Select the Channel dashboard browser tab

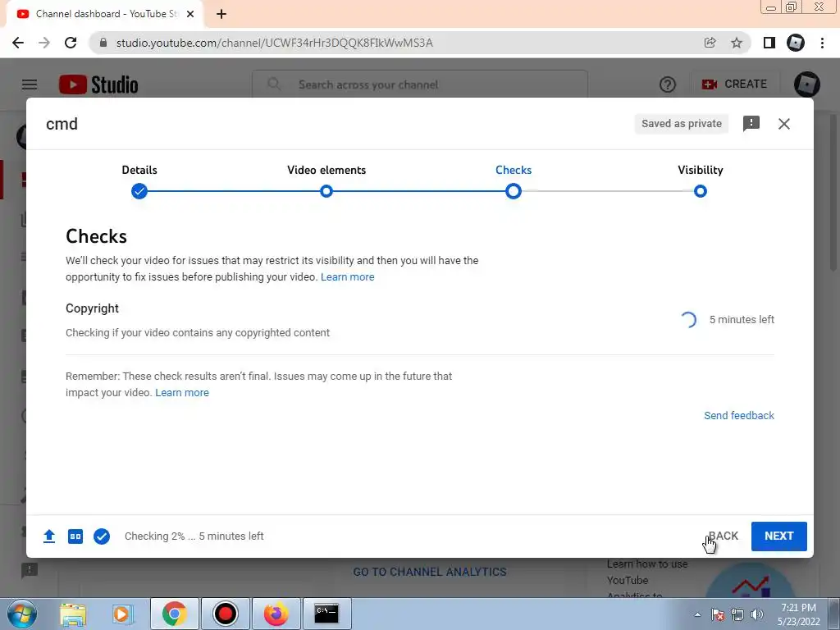[105, 14]
